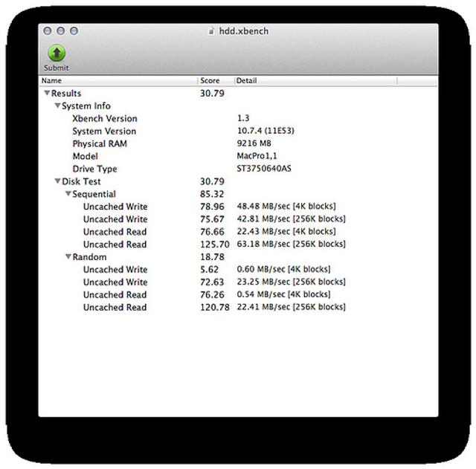Click the Xbench version value 1.3
This screenshot has height=469, width=476.
coord(243,118)
